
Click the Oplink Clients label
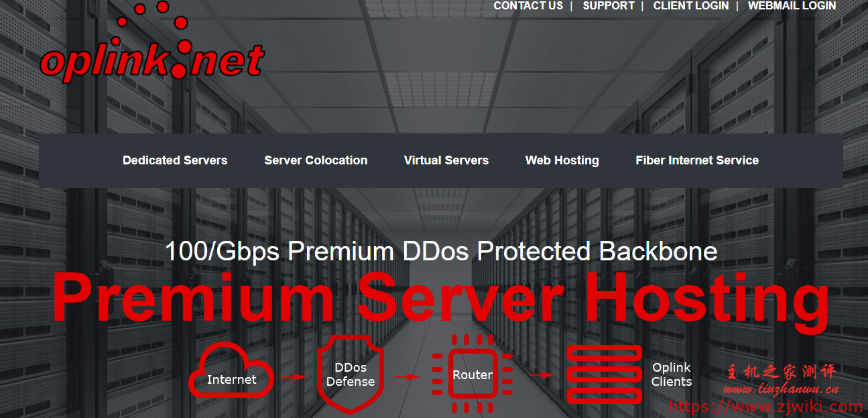point(671,374)
